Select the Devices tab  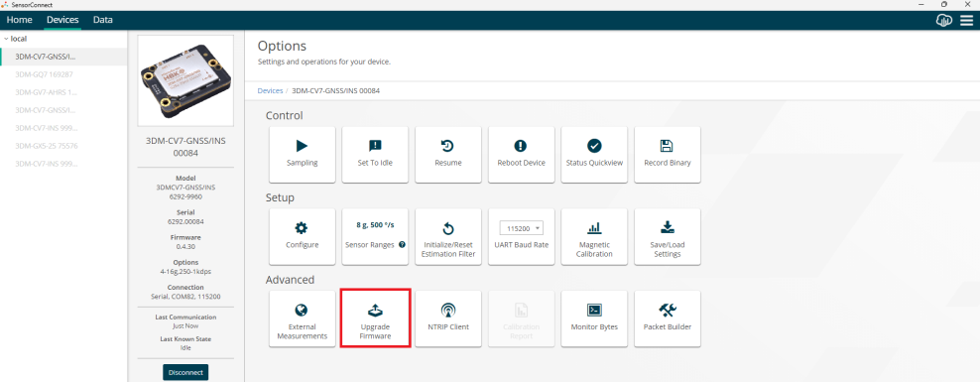pyautogui.click(x=62, y=20)
